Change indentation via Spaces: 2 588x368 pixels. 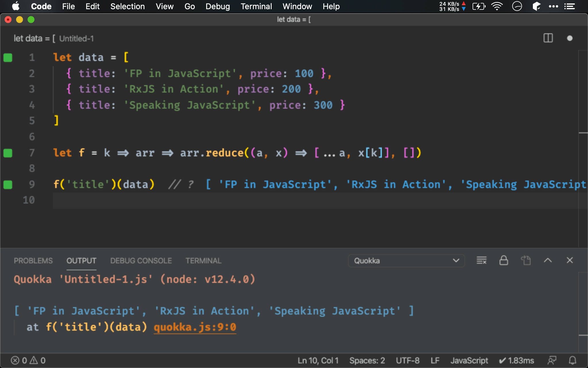(x=367, y=361)
